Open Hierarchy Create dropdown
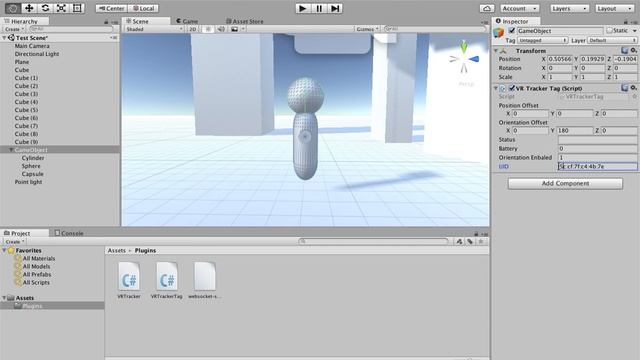The width and height of the screenshot is (640, 360). click(15, 29)
